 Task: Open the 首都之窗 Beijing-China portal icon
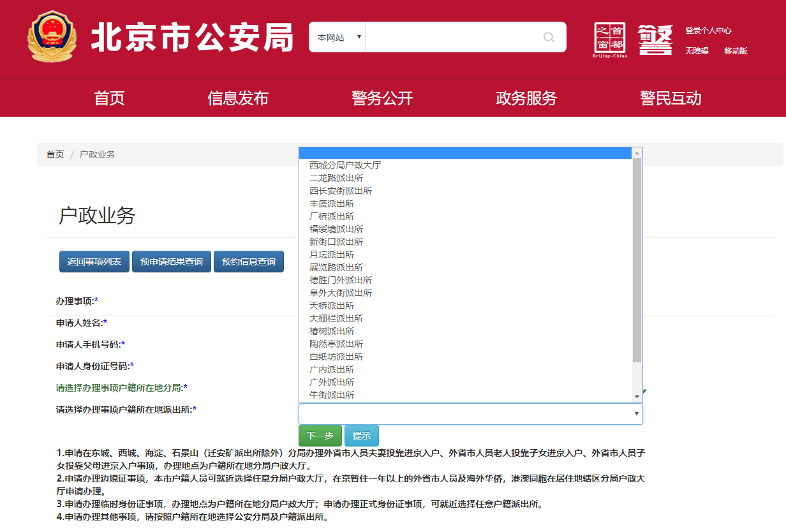click(x=609, y=40)
